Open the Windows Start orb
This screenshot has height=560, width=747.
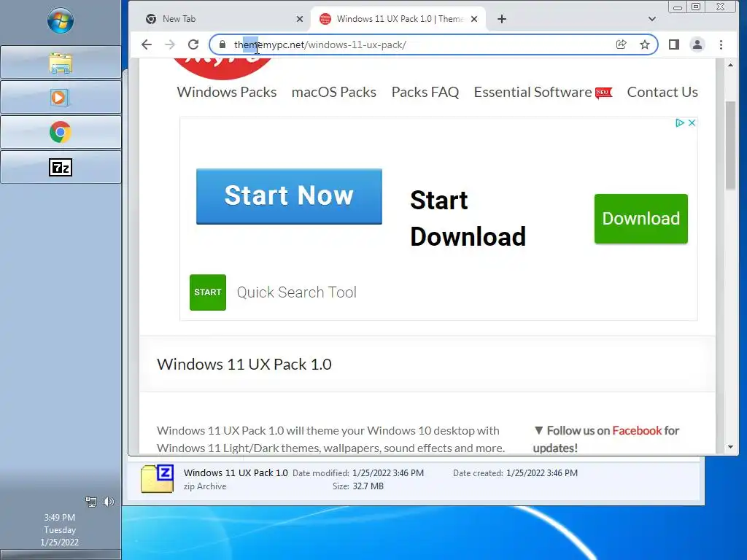click(x=61, y=21)
